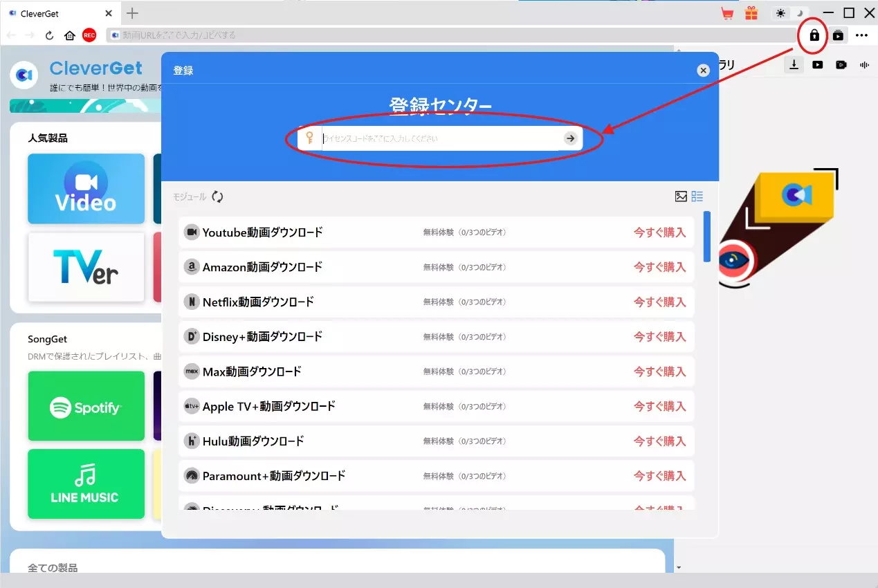The height and width of the screenshot is (588, 878).
Task: Open the TVer product tile
Action: coord(86,267)
